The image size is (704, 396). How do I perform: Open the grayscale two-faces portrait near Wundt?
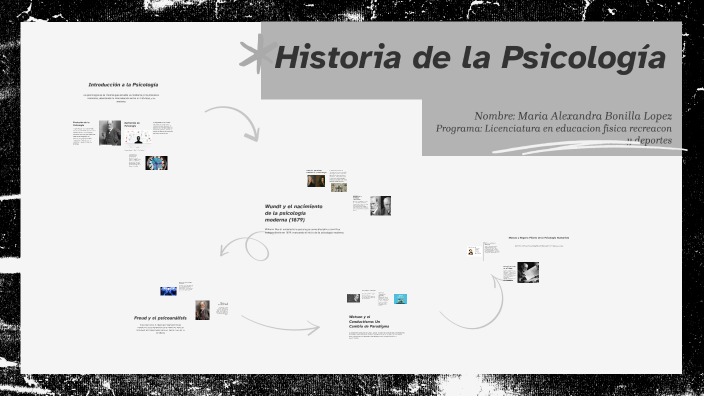point(380,206)
